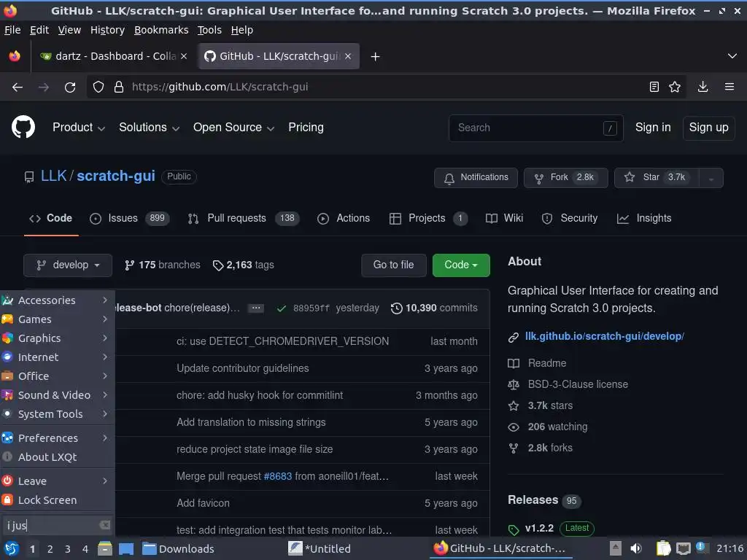Clear the LXQt menu search field
Image resolution: width=747 pixels, height=560 pixels.
click(x=105, y=525)
